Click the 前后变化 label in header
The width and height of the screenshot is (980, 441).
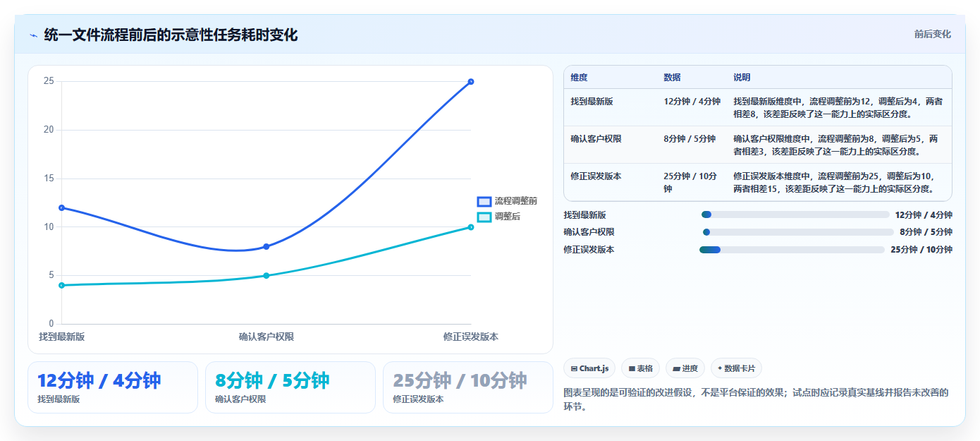pos(933,35)
